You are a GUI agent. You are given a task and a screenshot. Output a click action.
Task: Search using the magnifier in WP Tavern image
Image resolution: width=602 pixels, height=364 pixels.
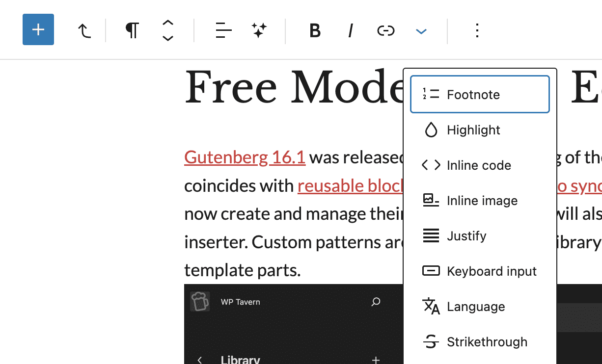click(x=376, y=302)
